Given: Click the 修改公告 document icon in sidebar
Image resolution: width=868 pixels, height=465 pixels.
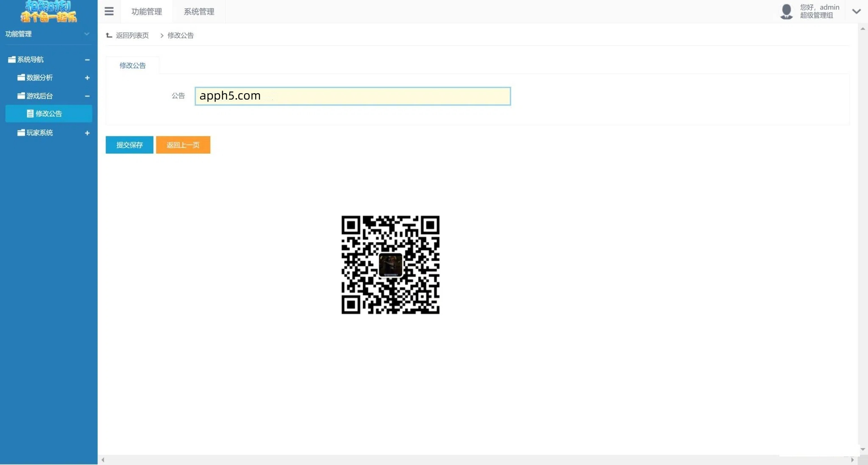Looking at the screenshot, I should 30,113.
